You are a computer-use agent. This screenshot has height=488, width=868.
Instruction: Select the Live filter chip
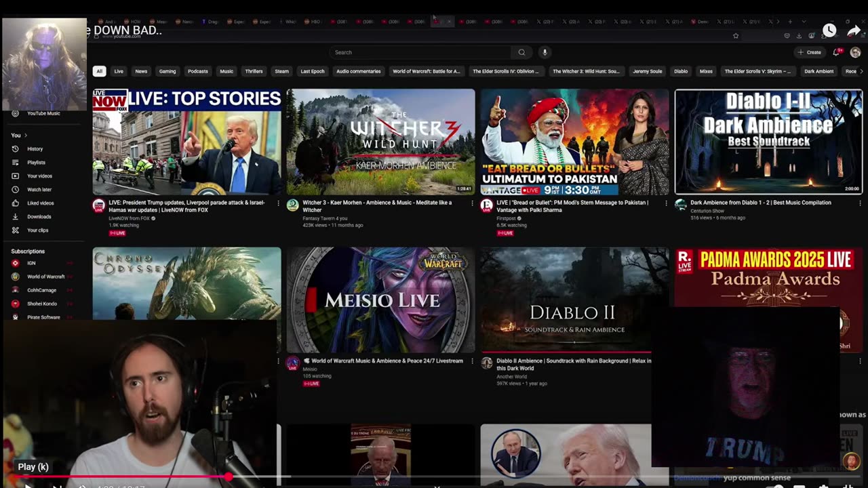pyautogui.click(x=119, y=71)
